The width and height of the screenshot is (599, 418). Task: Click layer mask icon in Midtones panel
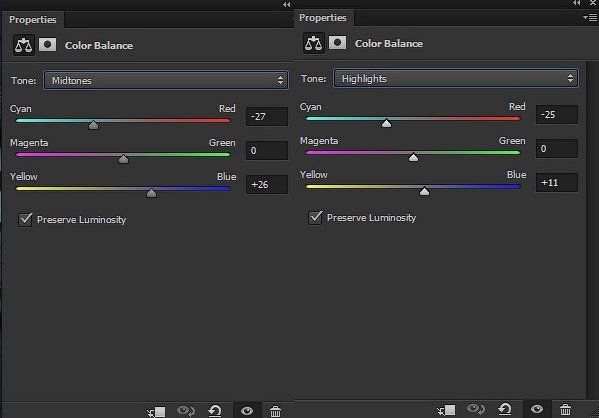[47, 45]
